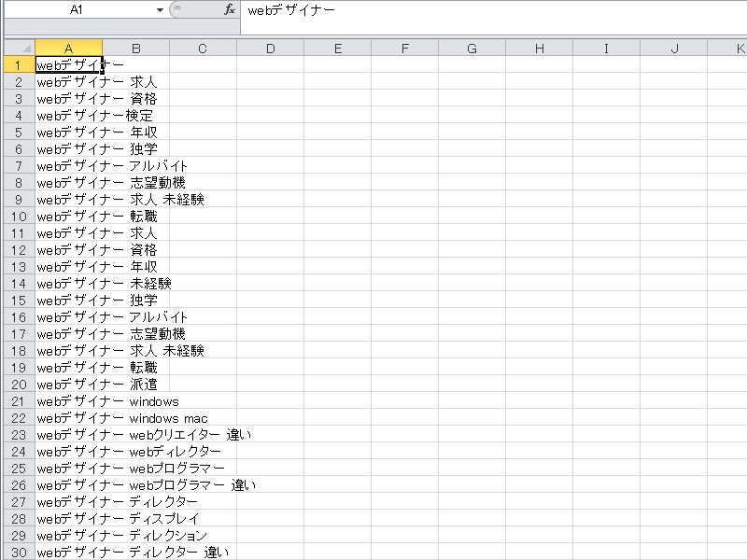Click row 16 cell 'webデザイナー アルバイト'
The height and width of the screenshot is (560, 747).
coord(68,317)
